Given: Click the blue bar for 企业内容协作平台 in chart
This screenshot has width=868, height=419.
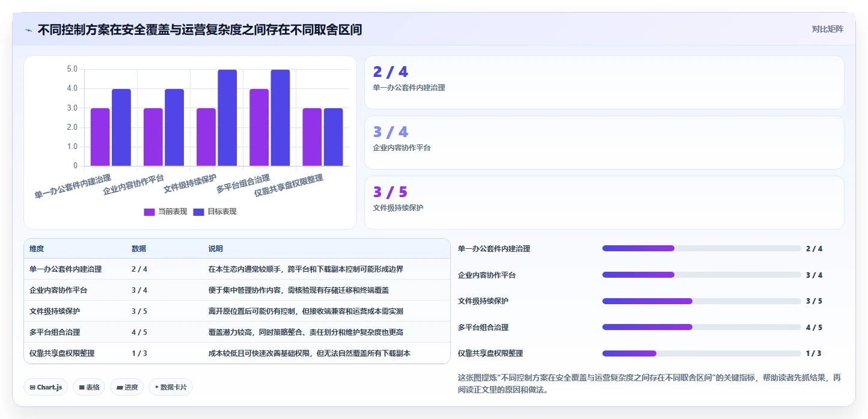Looking at the screenshot, I should pos(174,127).
